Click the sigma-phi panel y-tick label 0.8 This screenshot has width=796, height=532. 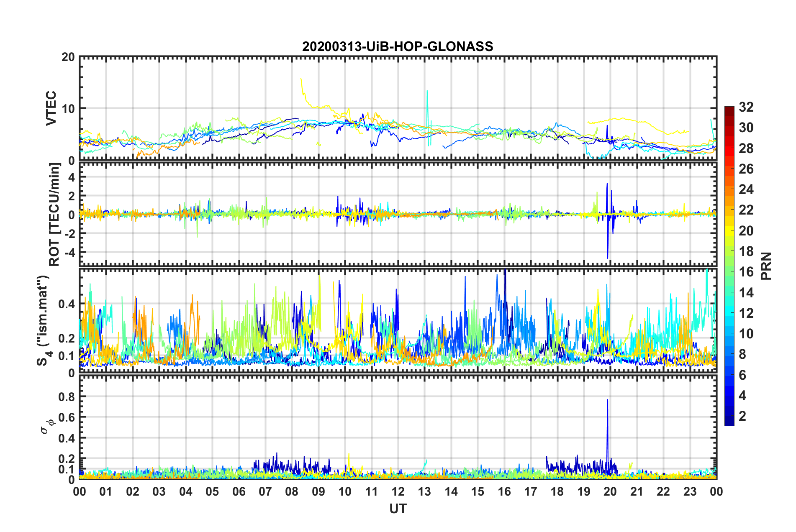click(67, 396)
